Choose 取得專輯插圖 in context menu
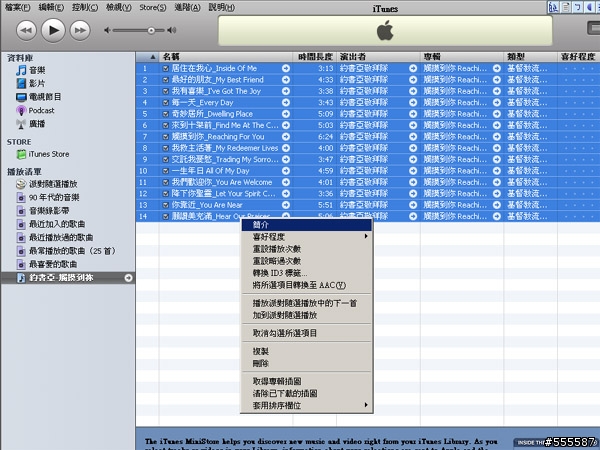This screenshot has height=450, width=600. point(307,381)
